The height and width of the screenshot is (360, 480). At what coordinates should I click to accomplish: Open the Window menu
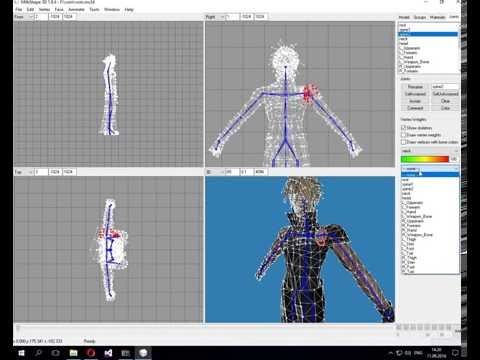(112, 9)
